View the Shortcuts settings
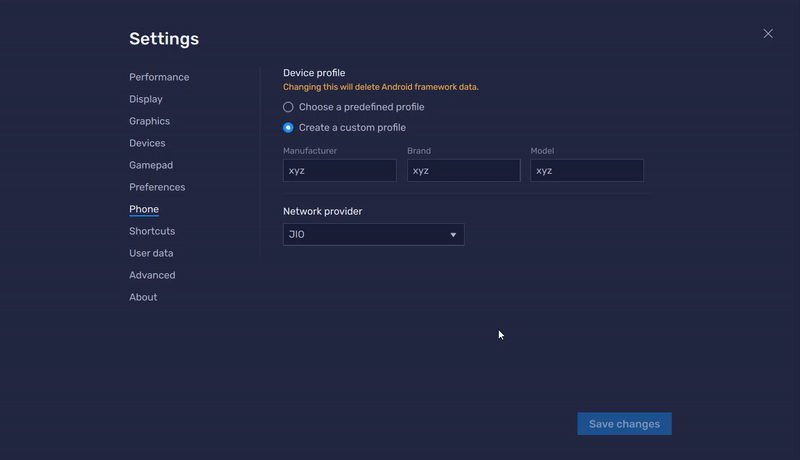Viewport: 800px width, 460px height. pyautogui.click(x=152, y=231)
